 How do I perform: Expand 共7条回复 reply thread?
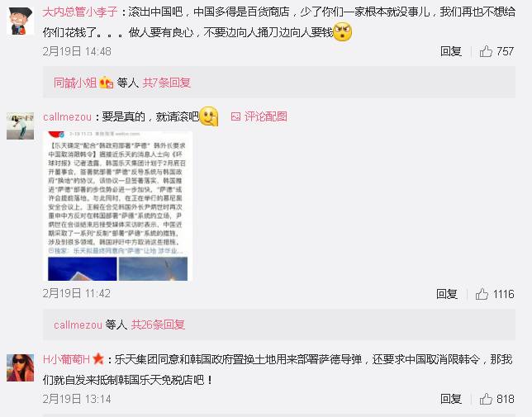point(167,83)
